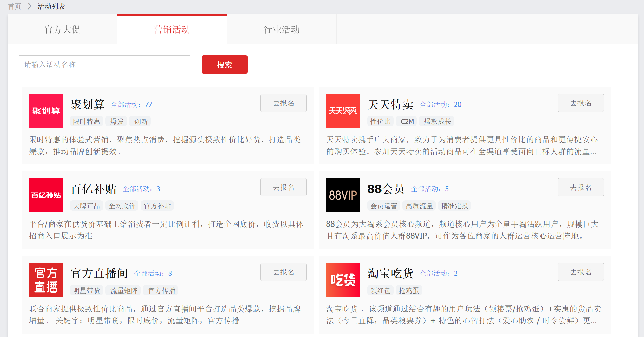Open the 天天特卖 activity title

point(390,104)
